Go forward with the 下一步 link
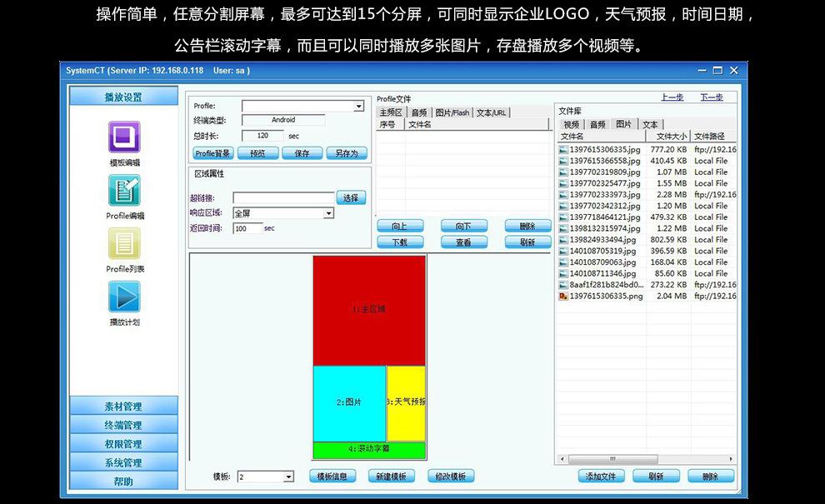The width and height of the screenshot is (825, 504). (712, 97)
